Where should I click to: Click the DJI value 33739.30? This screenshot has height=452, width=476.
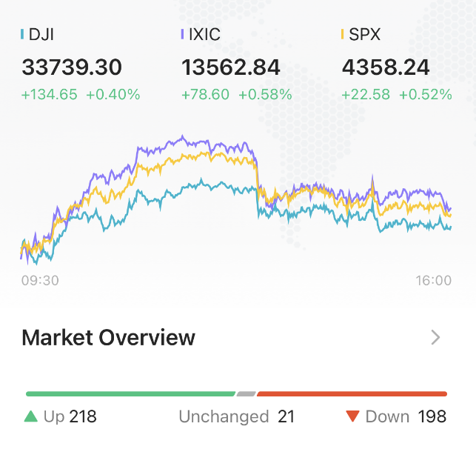point(72,67)
